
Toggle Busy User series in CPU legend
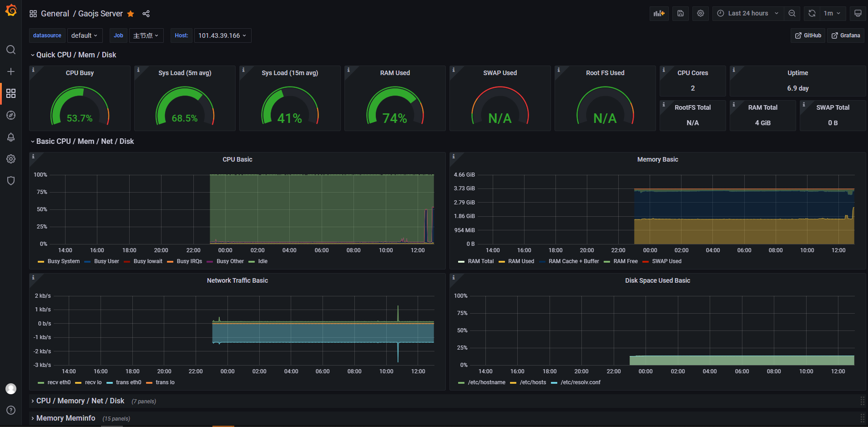(x=106, y=261)
